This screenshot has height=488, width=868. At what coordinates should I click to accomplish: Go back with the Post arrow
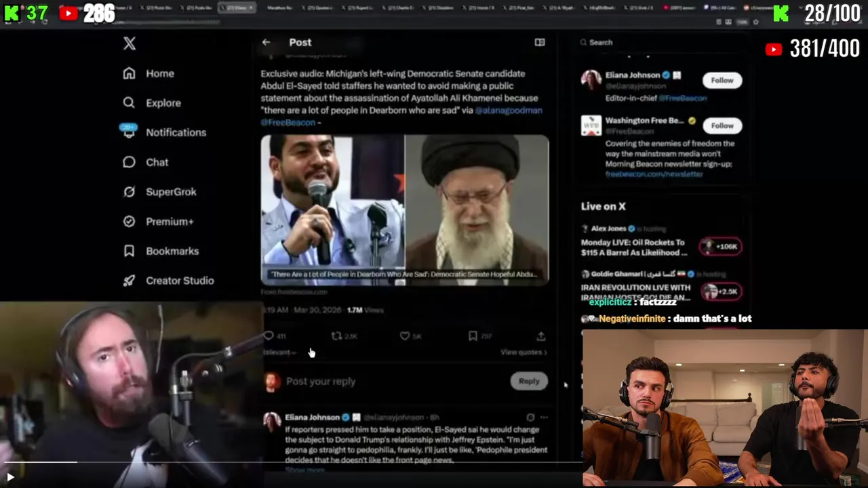click(x=266, y=42)
